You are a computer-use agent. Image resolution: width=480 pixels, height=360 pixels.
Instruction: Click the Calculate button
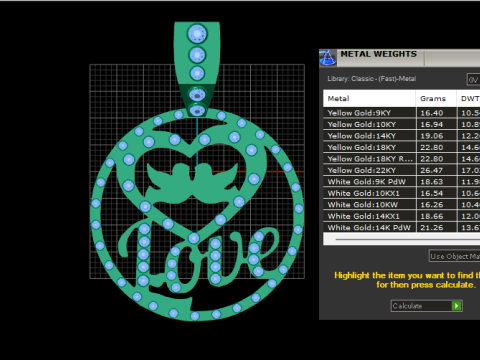pyautogui.click(x=426, y=306)
